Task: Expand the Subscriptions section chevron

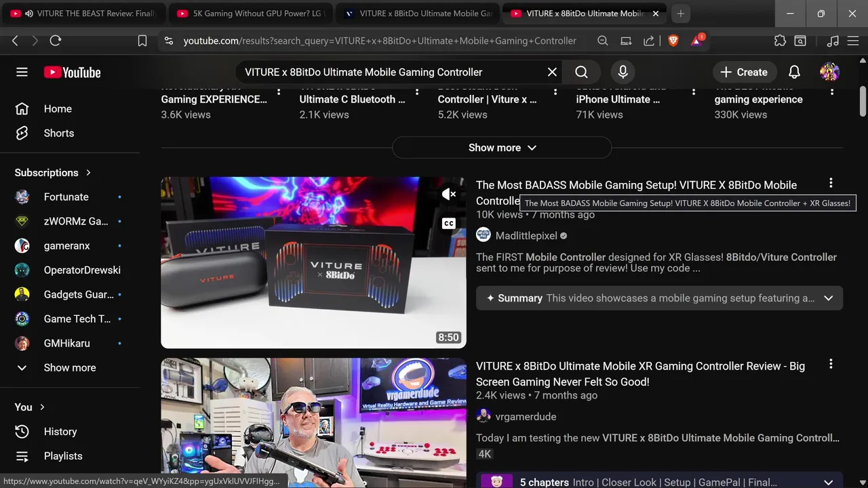Action: [88, 172]
